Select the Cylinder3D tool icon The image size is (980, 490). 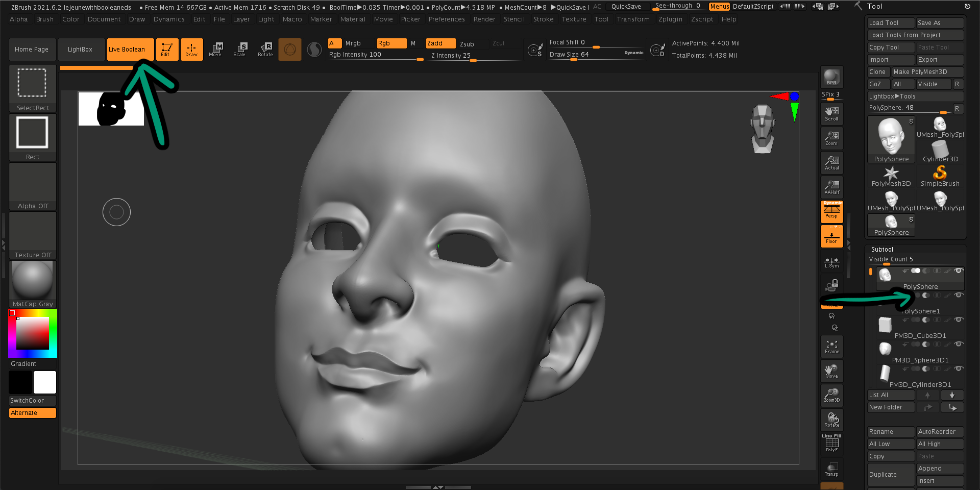coord(940,152)
